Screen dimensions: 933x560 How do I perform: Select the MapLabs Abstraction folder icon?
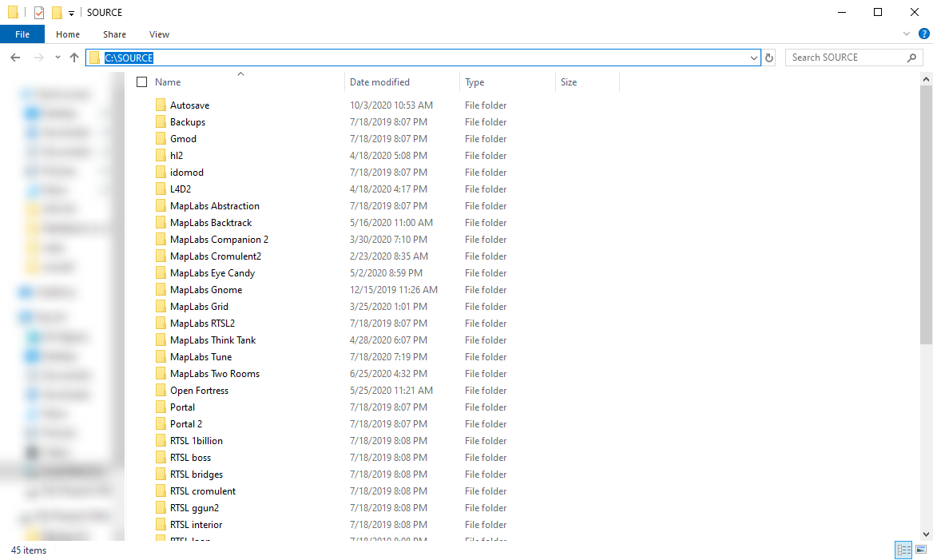click(x=161, y=206)
